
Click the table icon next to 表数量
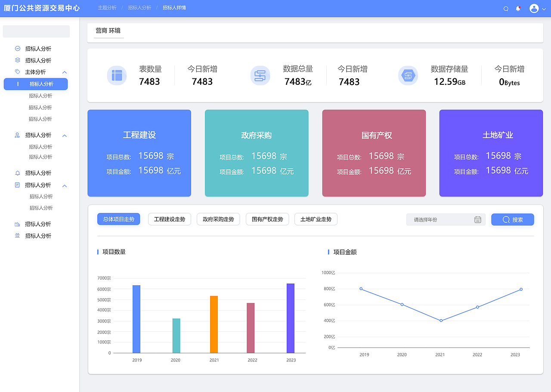[x=117, y=75]
